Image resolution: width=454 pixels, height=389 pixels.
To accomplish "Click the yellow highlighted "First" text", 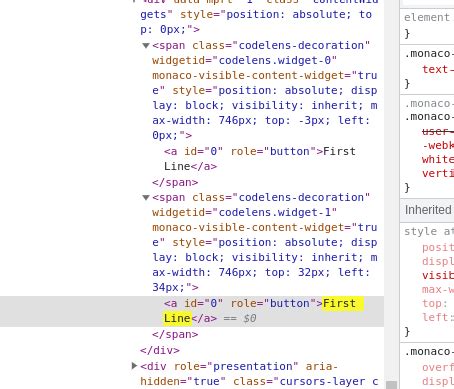I will (x=339, y=303).
